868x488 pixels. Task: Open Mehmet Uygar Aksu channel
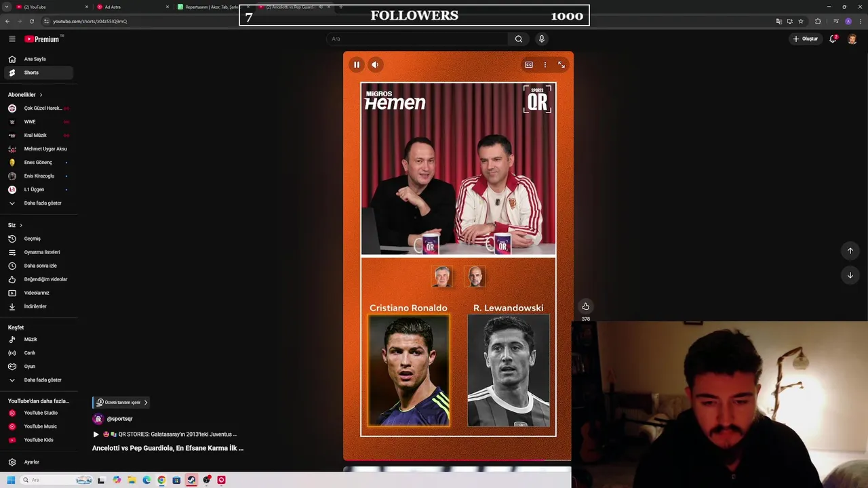39,149
